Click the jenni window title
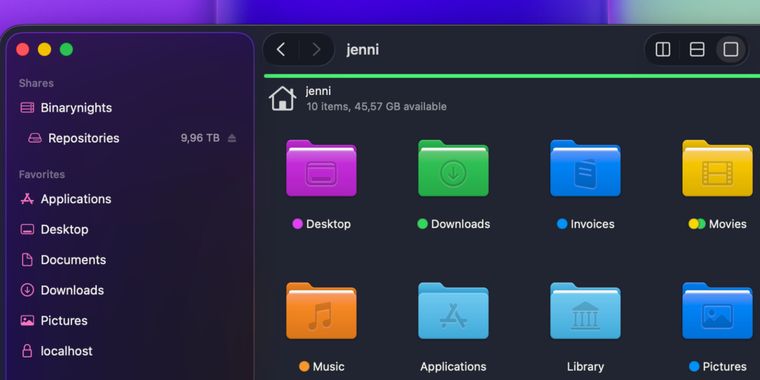 coord(363,49)
